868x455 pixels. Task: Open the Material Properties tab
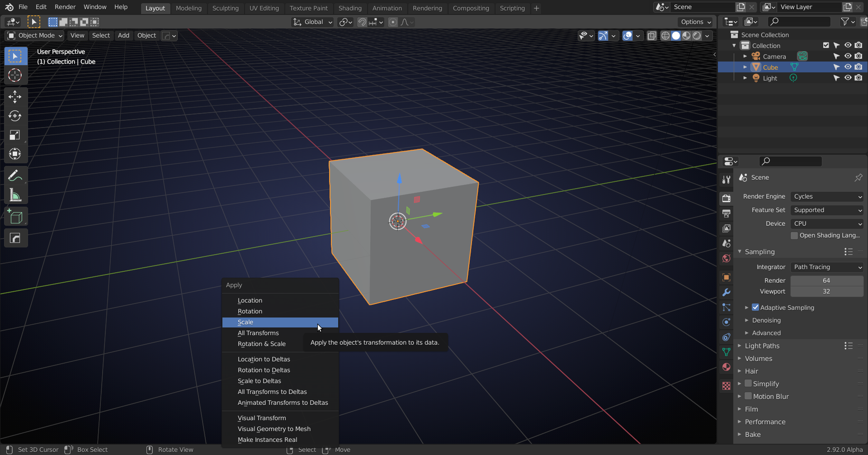tap(726, 367)
